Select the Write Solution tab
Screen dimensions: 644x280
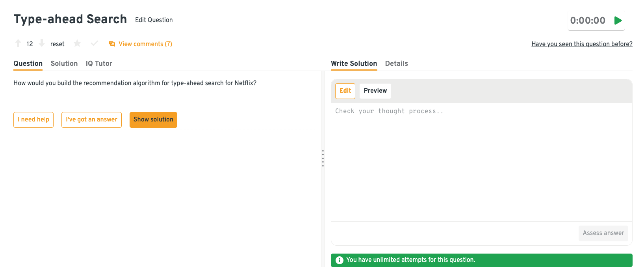click(354, 63)
